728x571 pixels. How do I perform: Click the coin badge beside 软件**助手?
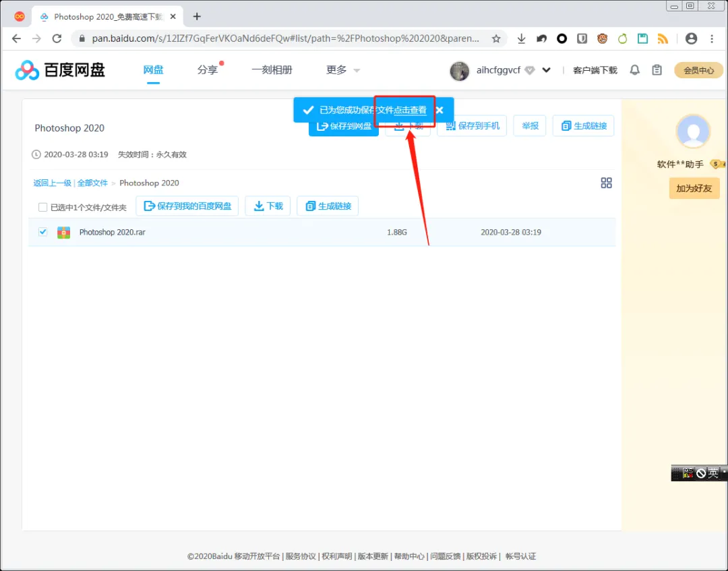718,164
